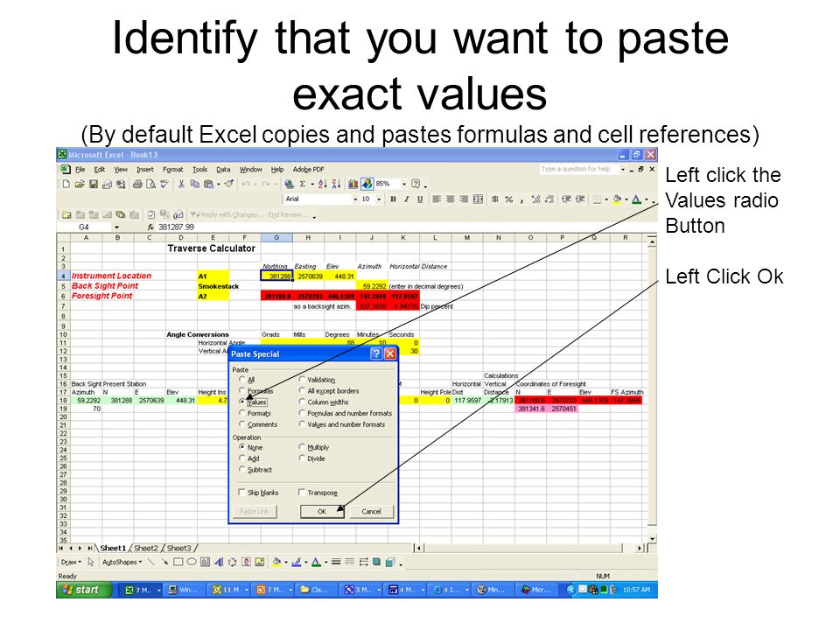Open Print Preview from toolbar
Screen dimensions: 840x630
[x=151, y=185]
